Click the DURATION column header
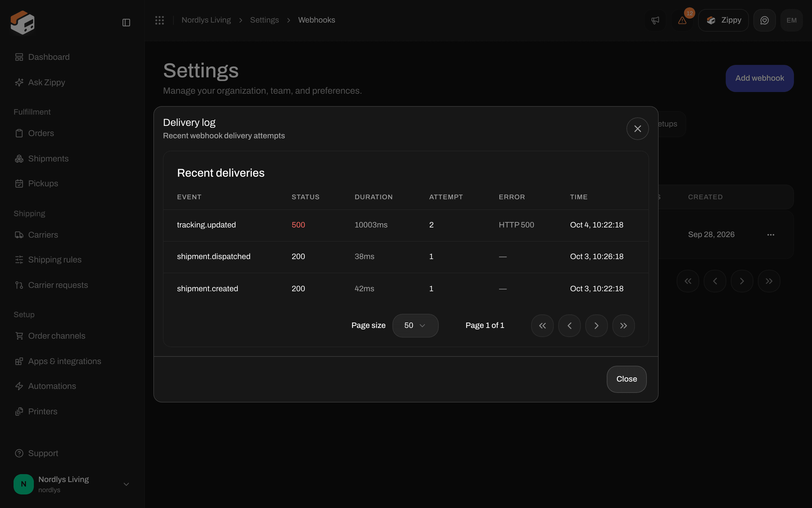 tap(374, 197)
